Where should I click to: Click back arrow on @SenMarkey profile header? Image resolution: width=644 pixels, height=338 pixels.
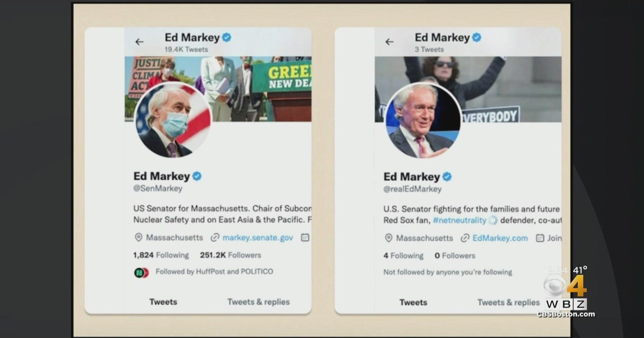point(140,42)
